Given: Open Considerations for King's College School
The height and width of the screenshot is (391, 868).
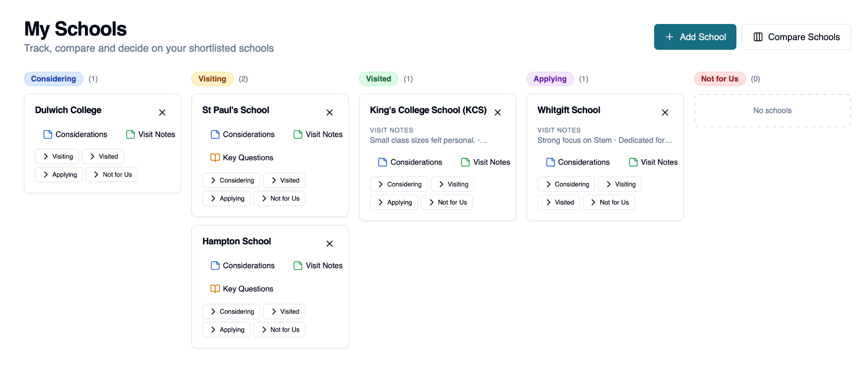Looking at the screenshot, I should pyautogui.click(x=410, y=162).
